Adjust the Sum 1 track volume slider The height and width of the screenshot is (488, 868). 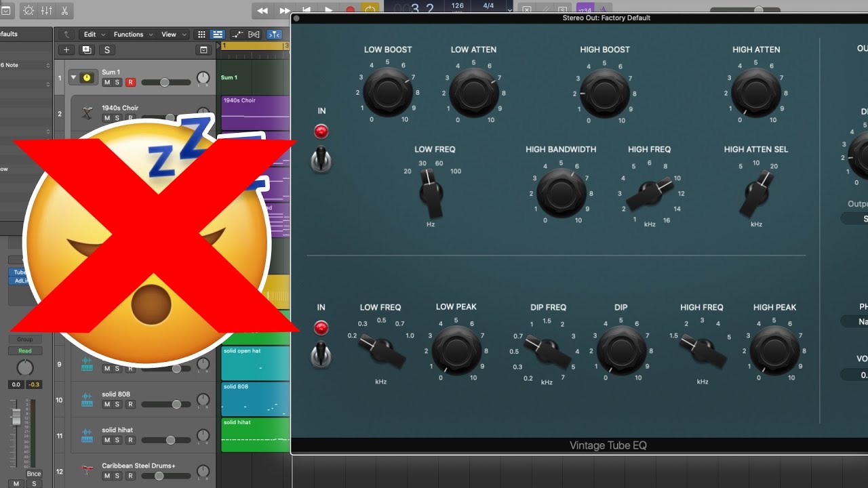point(165,82)
